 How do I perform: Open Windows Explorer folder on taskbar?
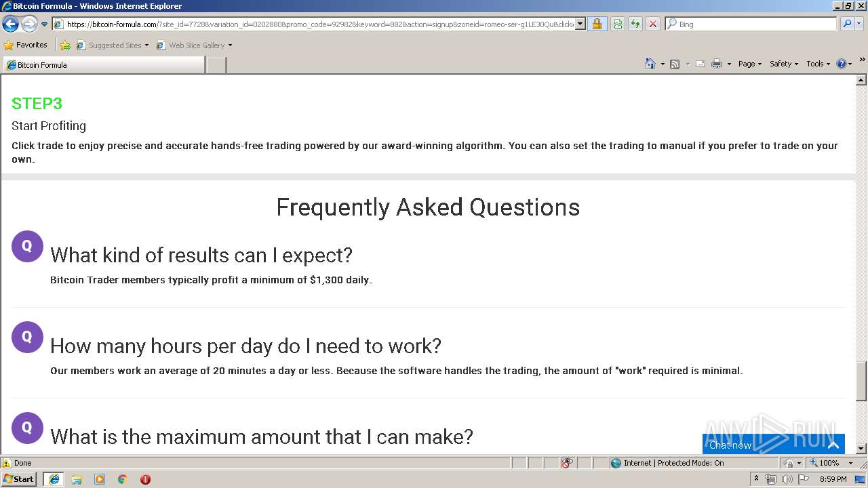(x=77, y=479)
